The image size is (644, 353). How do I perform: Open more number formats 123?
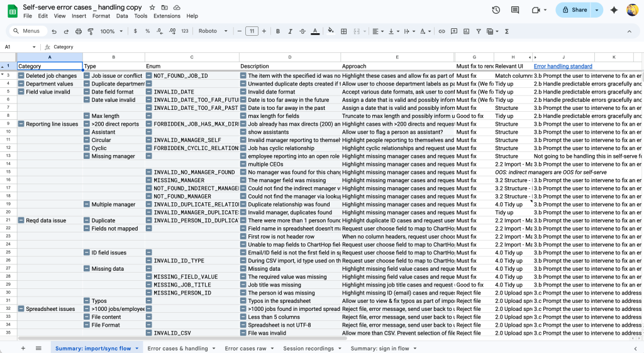[x=185, y=31]
